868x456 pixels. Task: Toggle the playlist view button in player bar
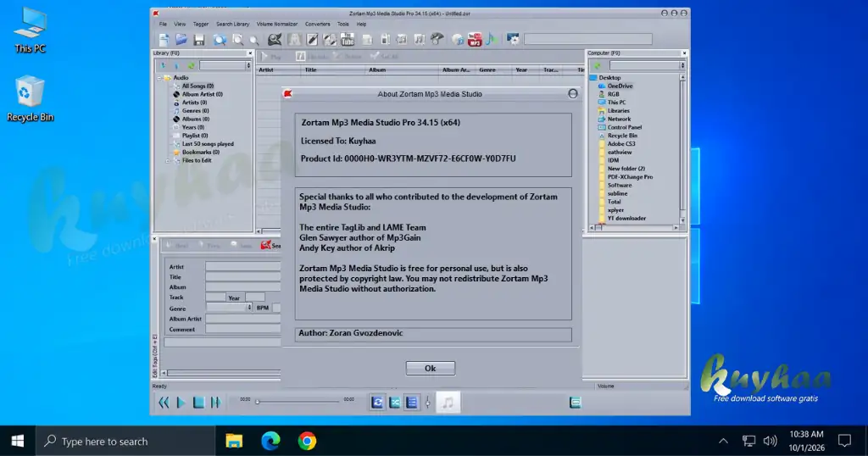pyautogui.click(x=412, y=403)
